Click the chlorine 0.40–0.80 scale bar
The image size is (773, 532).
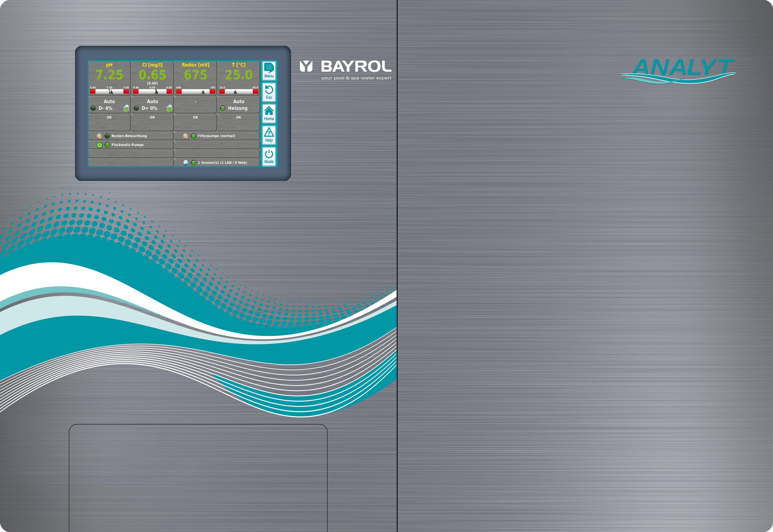[x=152, y=91]
